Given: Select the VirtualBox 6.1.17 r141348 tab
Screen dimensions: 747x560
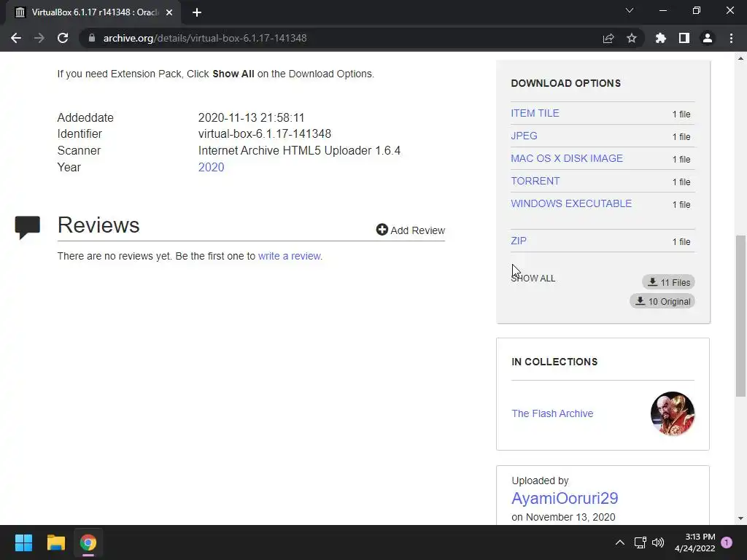Looking at the screenshot, I should pyautogui.click(x=93, y=12).
